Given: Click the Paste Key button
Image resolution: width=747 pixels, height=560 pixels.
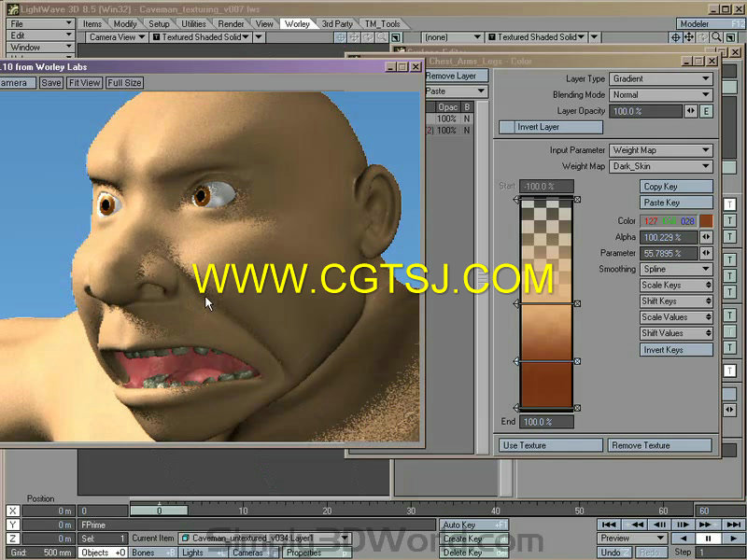Looking at the screenshot, I should (676, 203).
